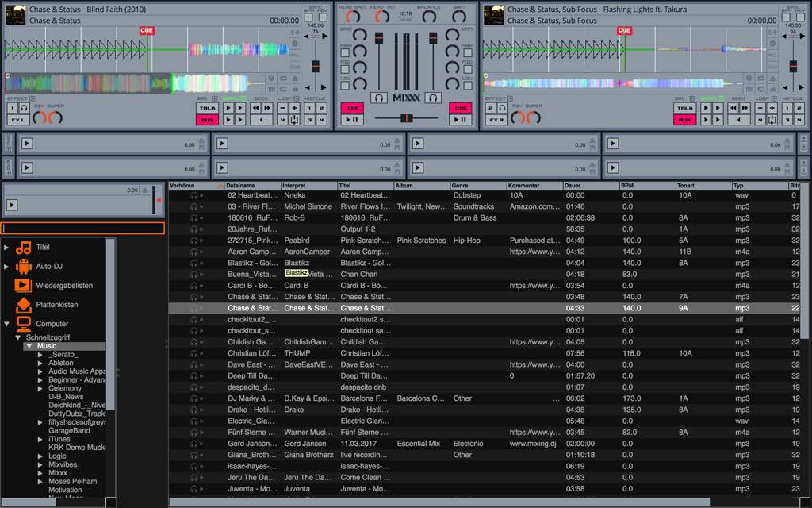
Task: Click the headphone pre-listen icon near MIXX logo
Action: (378, 98)
